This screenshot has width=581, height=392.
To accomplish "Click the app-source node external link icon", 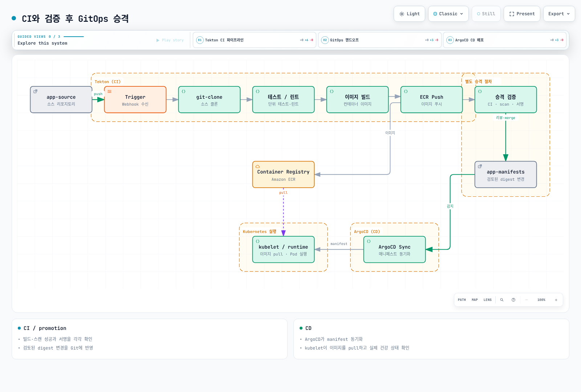I will coord(36,91).
